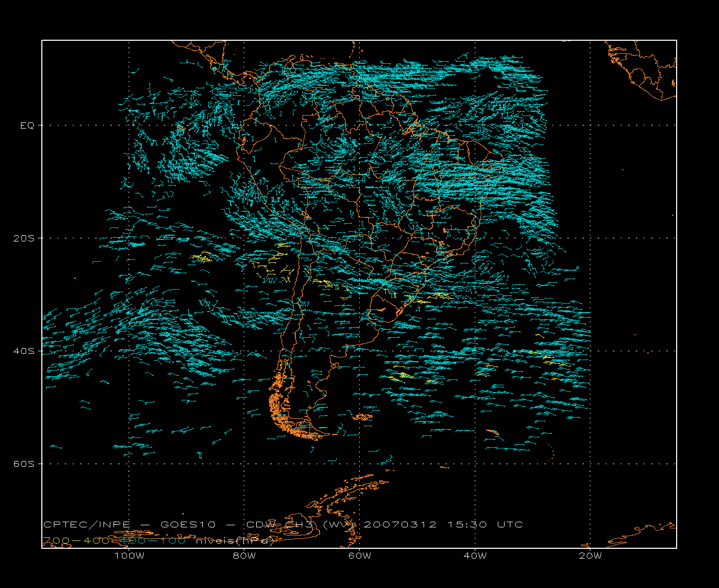Click the yellow 700-400 level legend
This screenshot has width=719, height=588.
(76, 541)
